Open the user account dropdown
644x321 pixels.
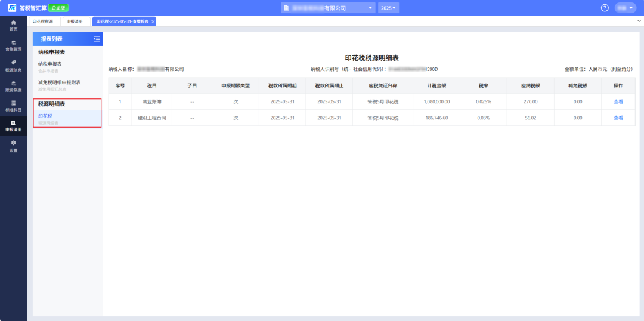pos(625,8)
